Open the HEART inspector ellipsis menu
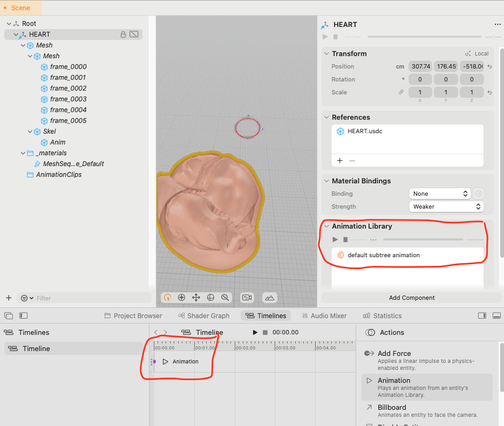Viewport: 504px width, 426px height. click(x=497, y=25)
